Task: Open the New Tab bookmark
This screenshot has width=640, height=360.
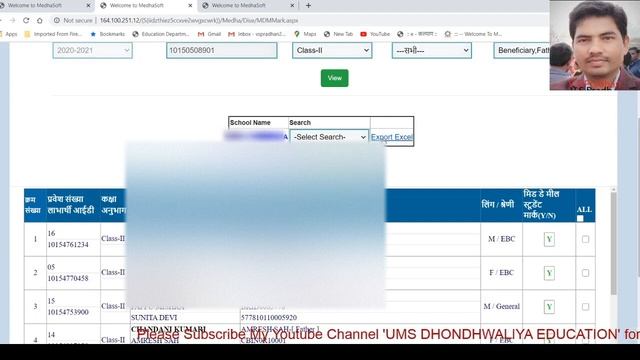Action: (x=338, y=34)
